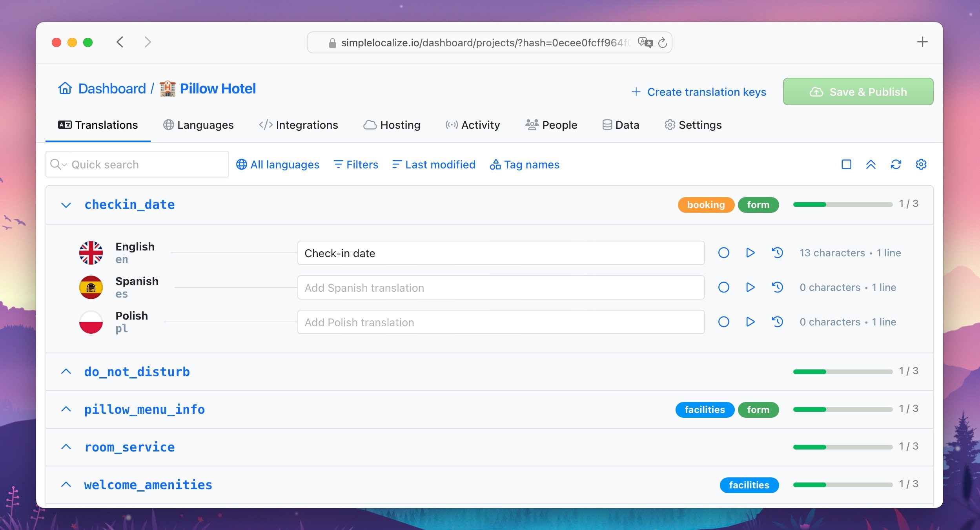Click the column layout toggle icon
This screenshot has width=980, height=530.
click(x=846, y=164)
